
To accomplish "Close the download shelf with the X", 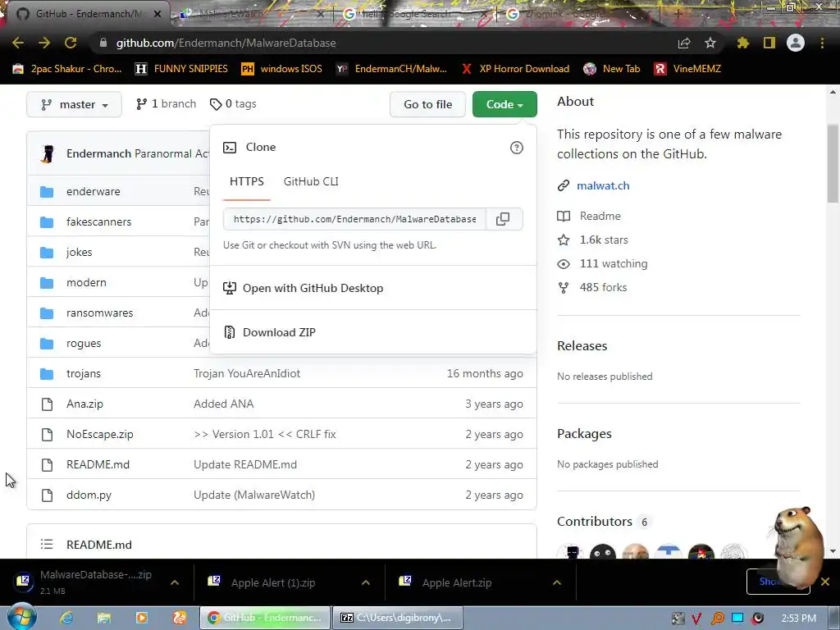I will 825,582.
